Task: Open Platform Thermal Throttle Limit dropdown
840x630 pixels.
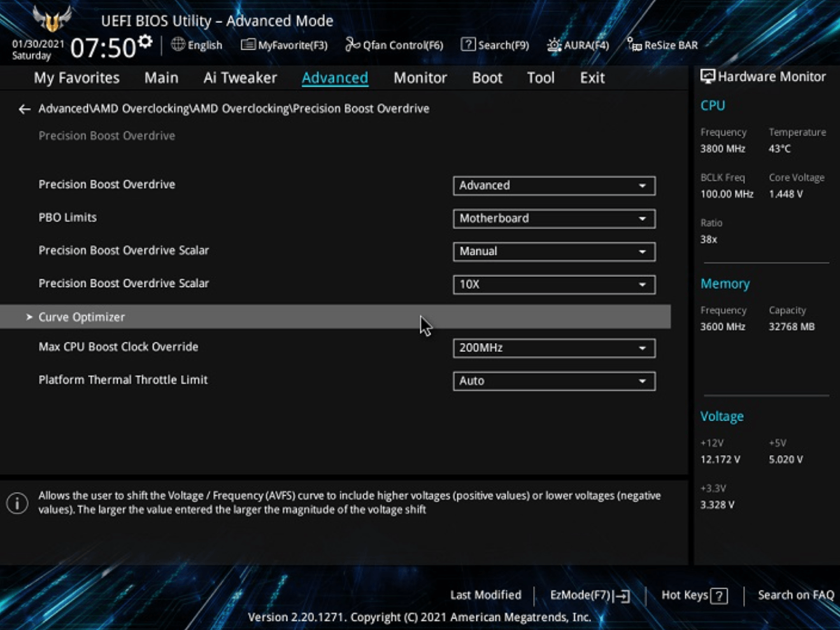Action: (x=554, y=381)
